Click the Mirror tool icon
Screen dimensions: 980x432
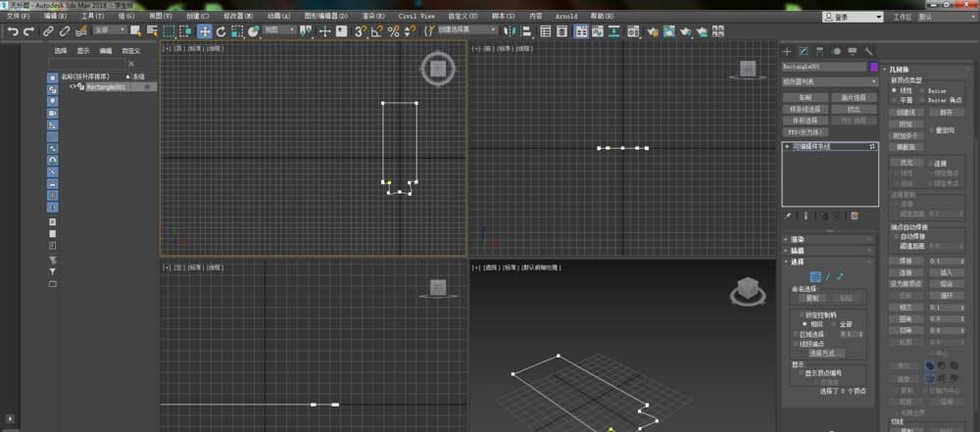click(510, 31)
